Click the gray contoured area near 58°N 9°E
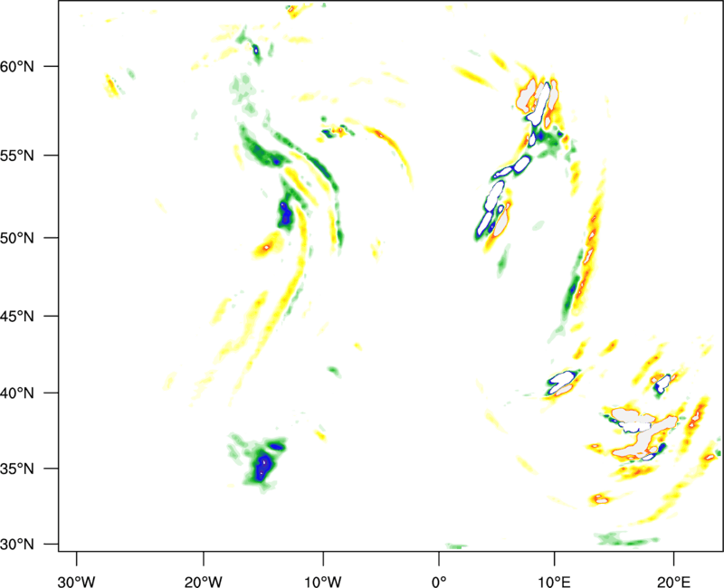 [x=539, y=104]
